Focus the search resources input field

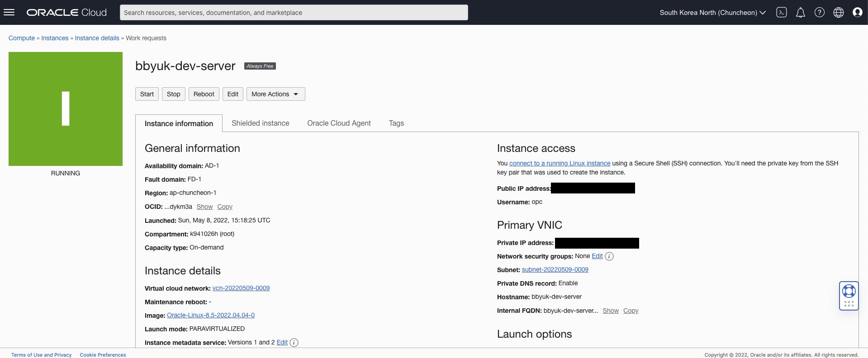pyautogui.click(x=294, y=13)
